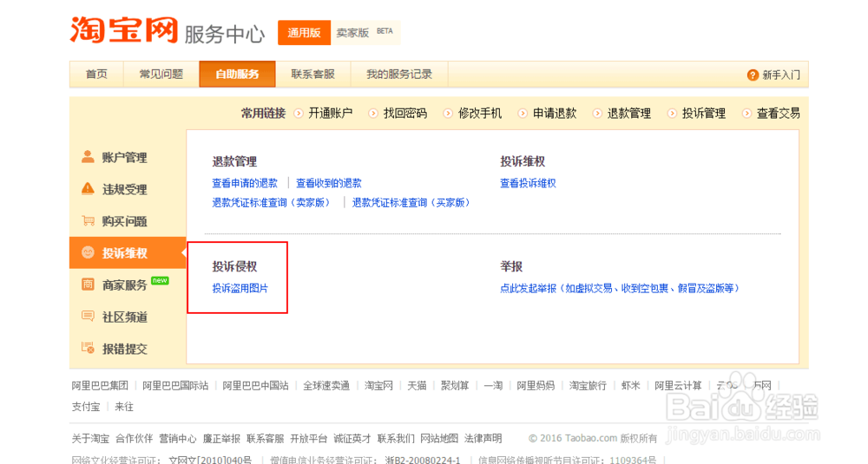Click the 购买问题 shopping cart icon

coord(88,220)
